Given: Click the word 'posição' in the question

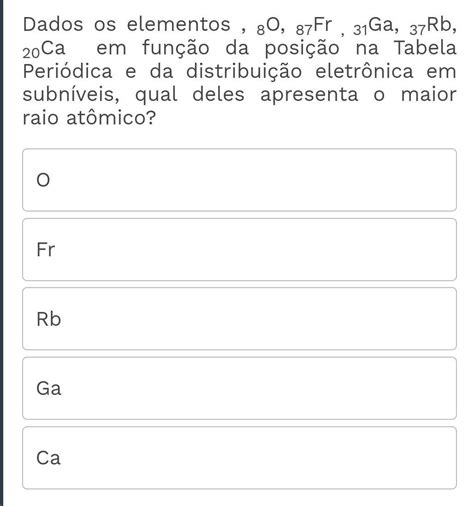Looking at the screenshot, I should 302,48.
